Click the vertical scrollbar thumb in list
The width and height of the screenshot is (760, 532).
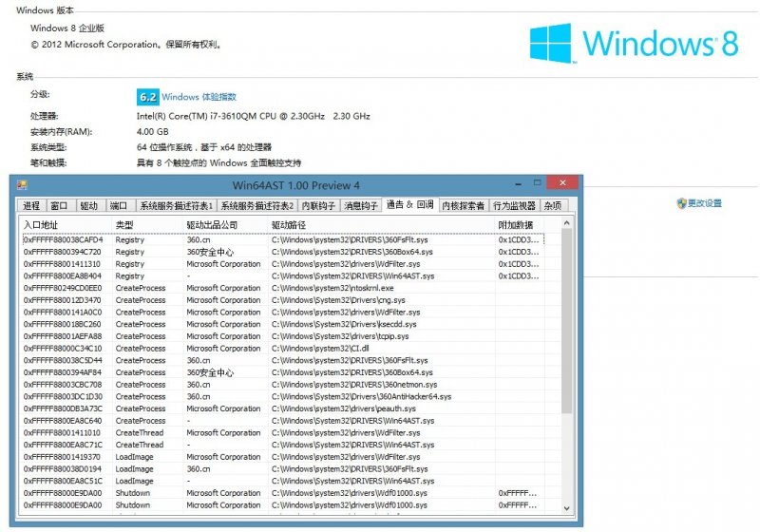(x=566, y=321)
